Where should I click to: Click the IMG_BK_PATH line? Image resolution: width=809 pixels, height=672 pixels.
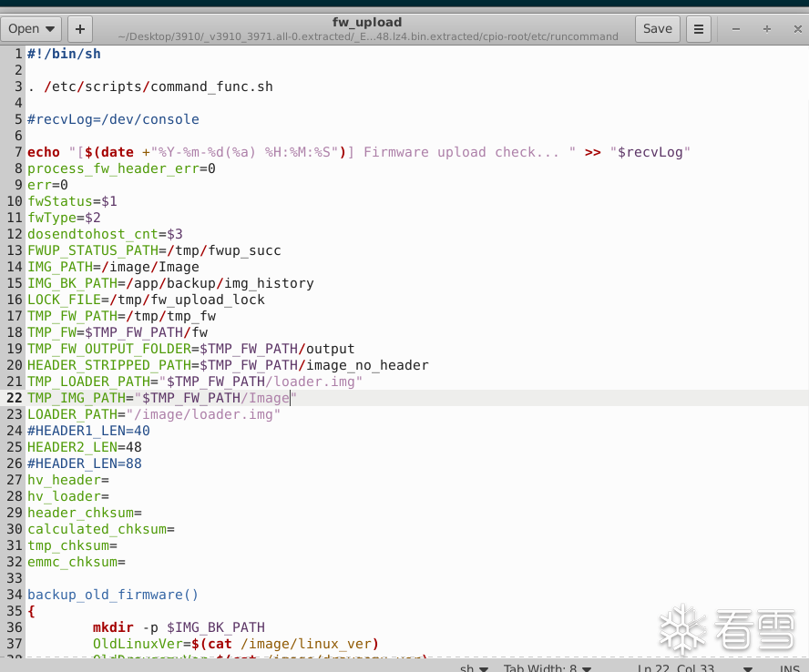170,283
